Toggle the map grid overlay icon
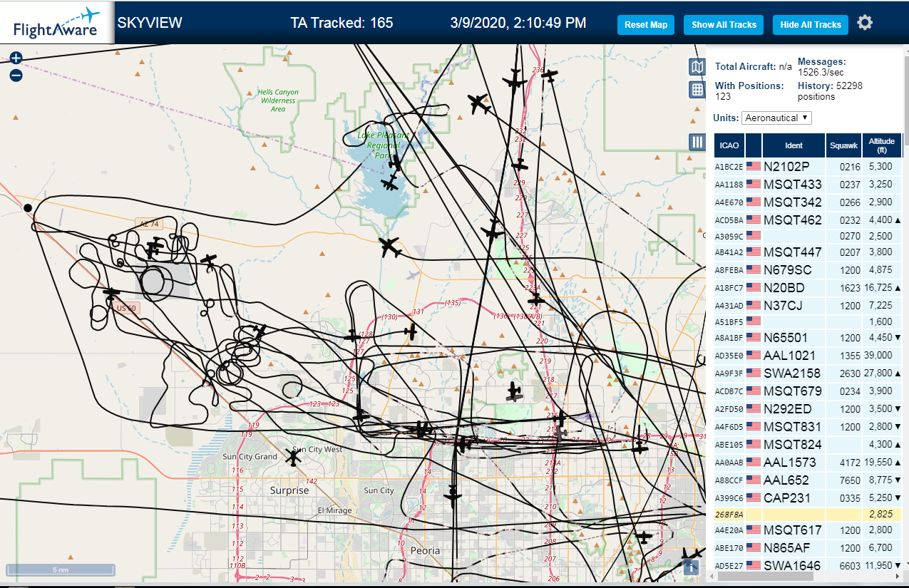909x588 pixels. pos(697,90)
